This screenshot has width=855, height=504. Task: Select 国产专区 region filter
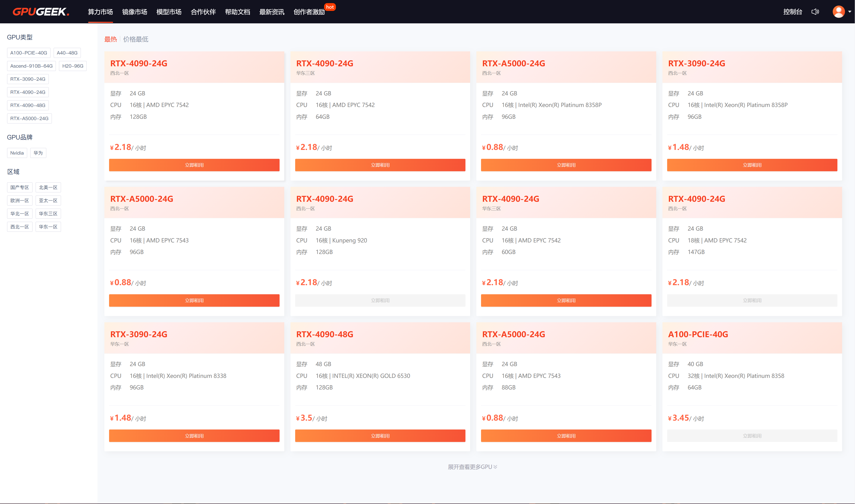[x=20, y=187]
